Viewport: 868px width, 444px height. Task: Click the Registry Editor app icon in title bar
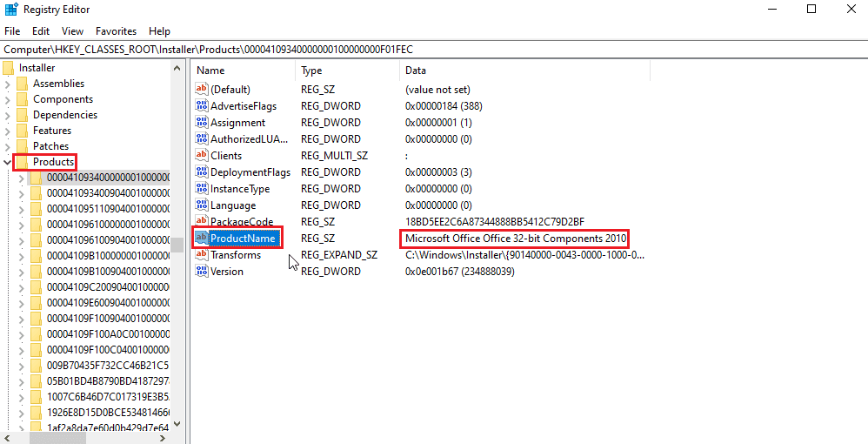click(x=11, y=10)
